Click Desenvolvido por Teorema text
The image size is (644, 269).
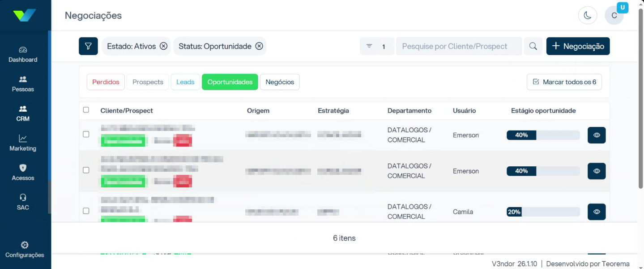588,264
